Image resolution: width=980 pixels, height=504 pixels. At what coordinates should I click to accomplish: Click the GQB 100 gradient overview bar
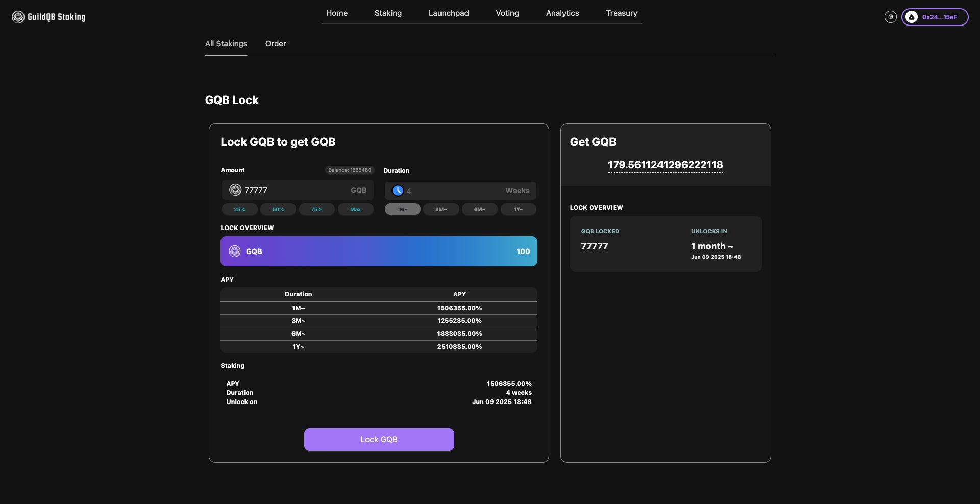point(379,251)
